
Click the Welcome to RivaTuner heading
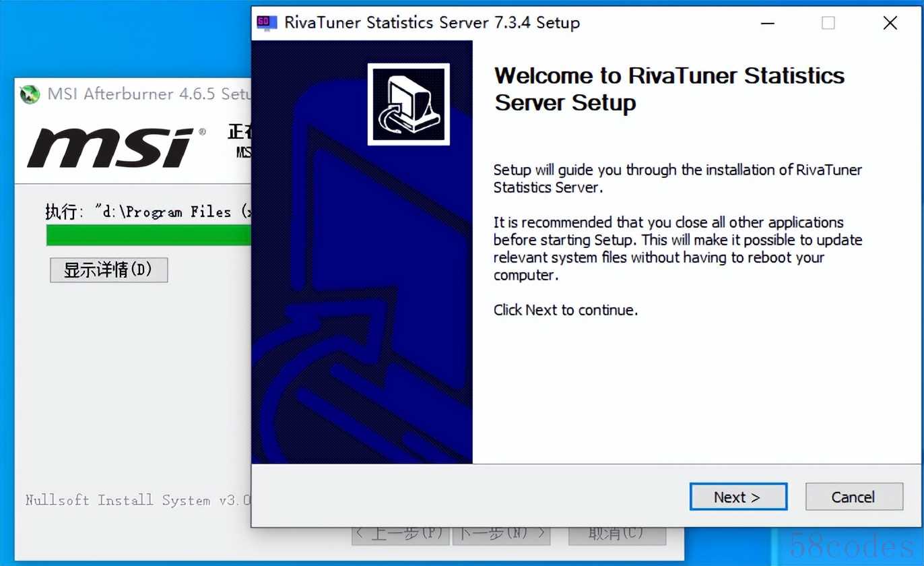(x=669, y=89)
